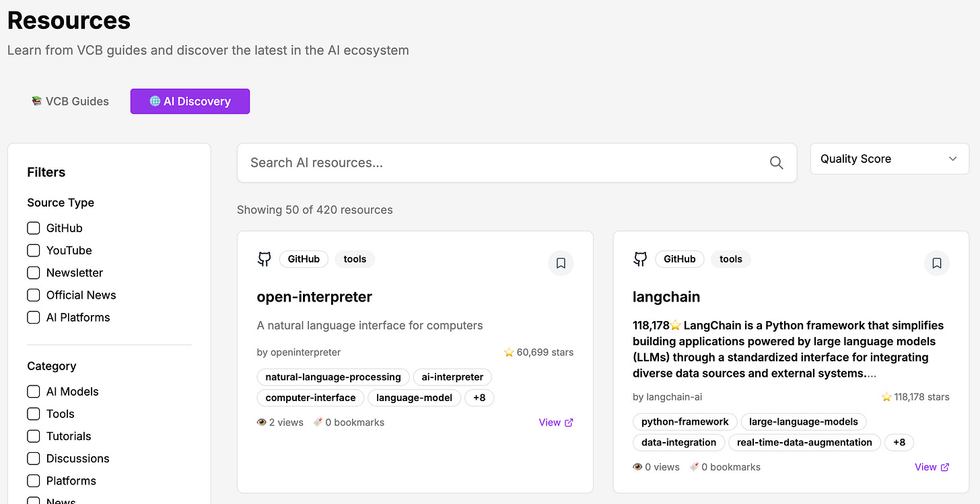Viewport: 980px width, 504px height.
Task: Open the open-interpreter resource title
Action: point(314,297)
